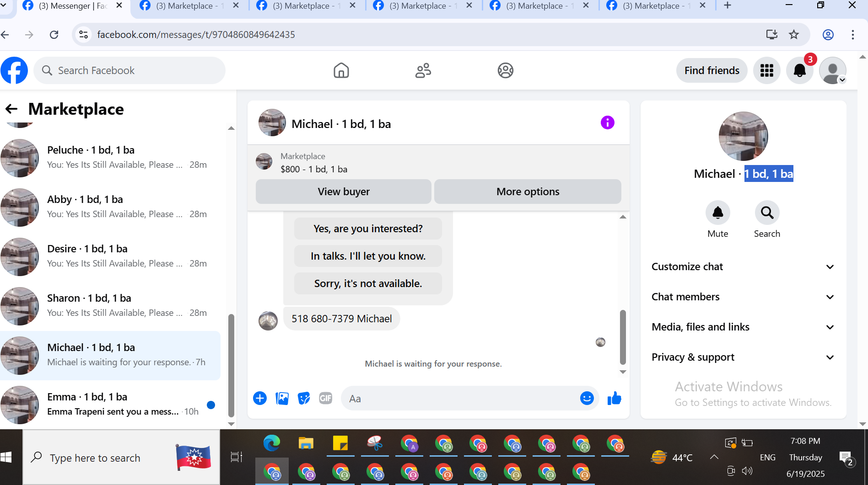
Task: Open the Groups icon in top navigation
Action: pyautogui.click(x=506, y=70)
